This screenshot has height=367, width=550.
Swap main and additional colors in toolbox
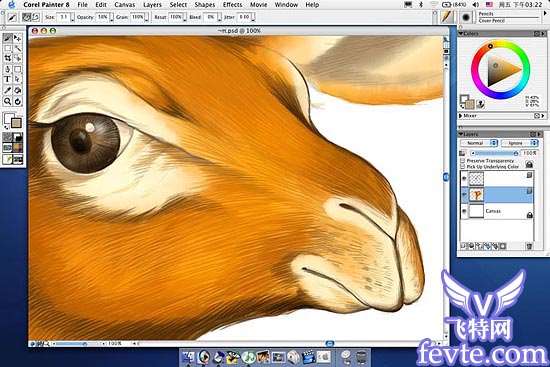click(6, 127)
